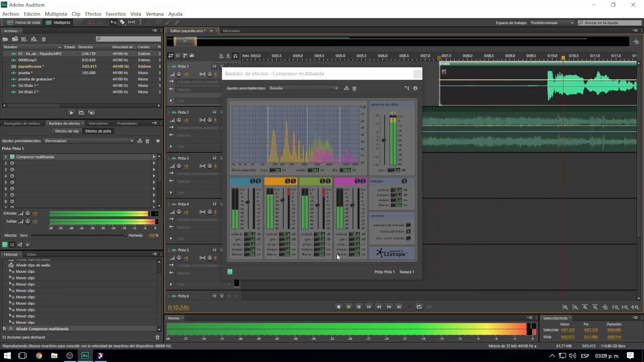Open the Archivo menu
This screenshot has width=644, height=362.
point(11,14)
